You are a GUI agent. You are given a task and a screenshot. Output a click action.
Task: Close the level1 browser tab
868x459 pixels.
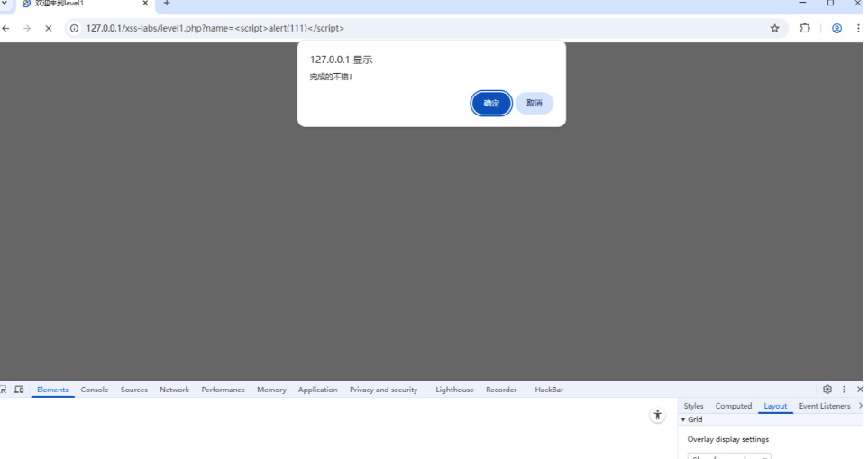pyautogui.click(x=145, y=4)
